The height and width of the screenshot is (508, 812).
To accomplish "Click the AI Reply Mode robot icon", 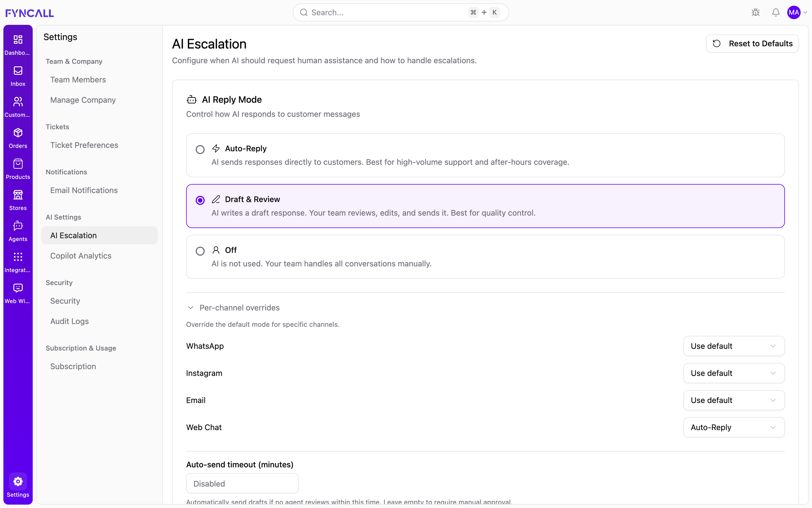I will pyautogui.click(x=192, y=99).
